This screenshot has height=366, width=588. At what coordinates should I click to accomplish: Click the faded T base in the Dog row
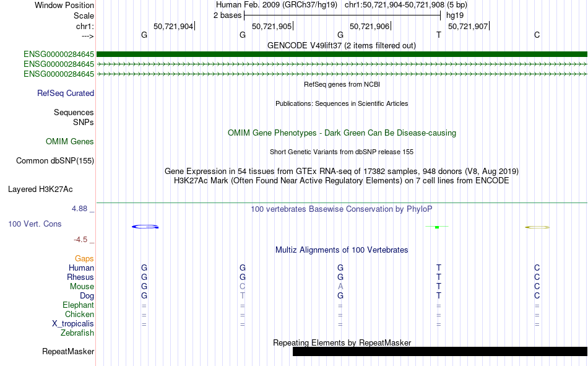tap(242, 296)
